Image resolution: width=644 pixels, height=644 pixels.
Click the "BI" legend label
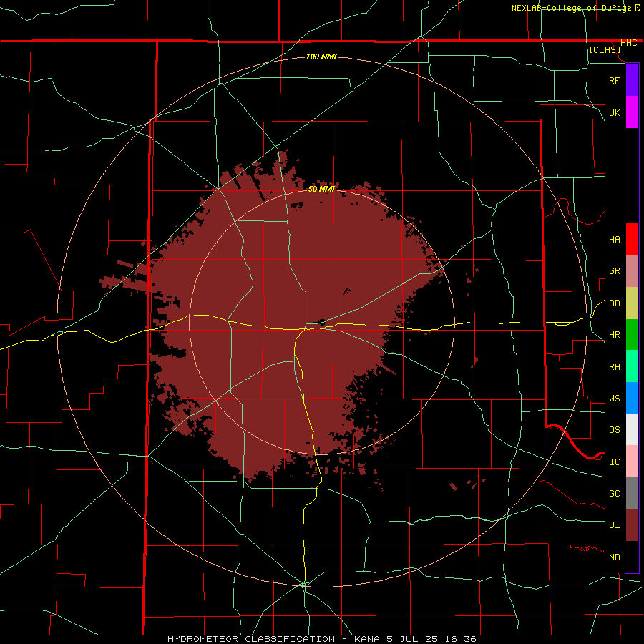pyautogui.click(x=614, y=525)
